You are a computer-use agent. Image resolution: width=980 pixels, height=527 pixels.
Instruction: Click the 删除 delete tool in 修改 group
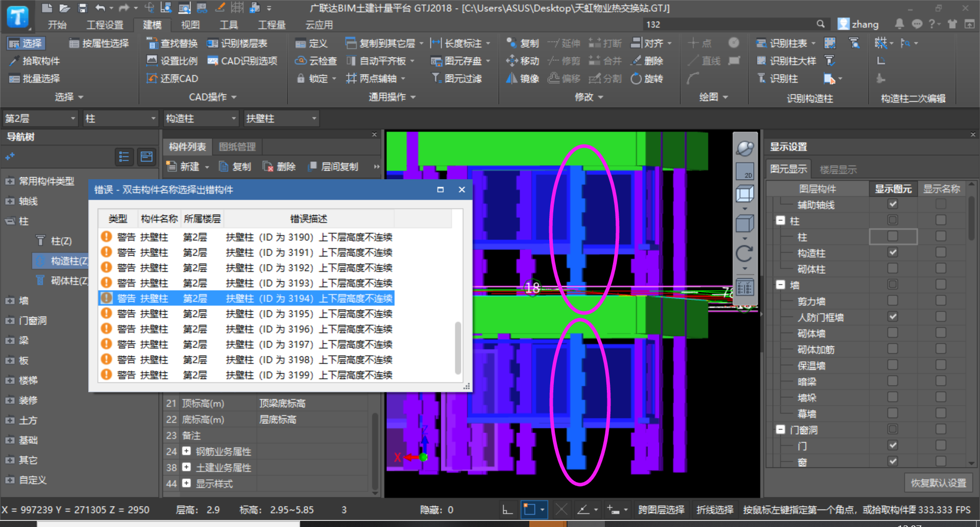pos(647,61)
